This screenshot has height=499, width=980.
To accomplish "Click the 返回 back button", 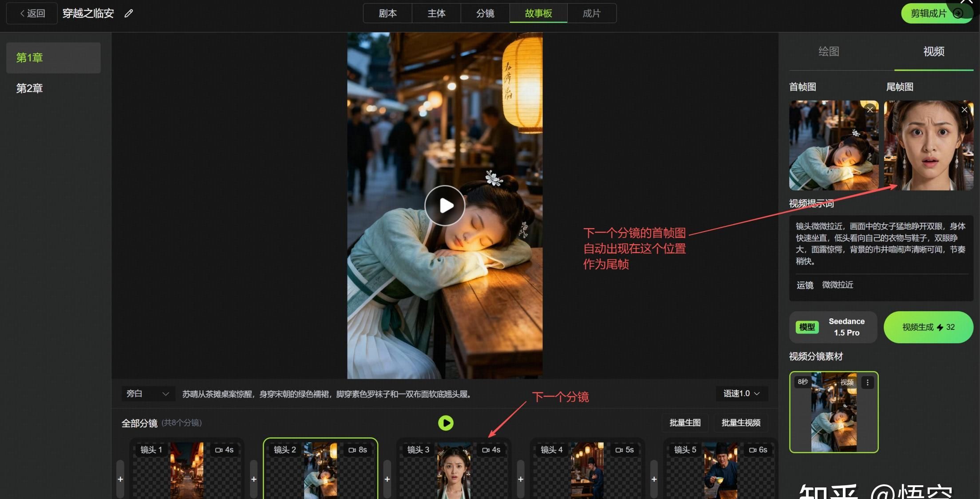I will (32, 13).
